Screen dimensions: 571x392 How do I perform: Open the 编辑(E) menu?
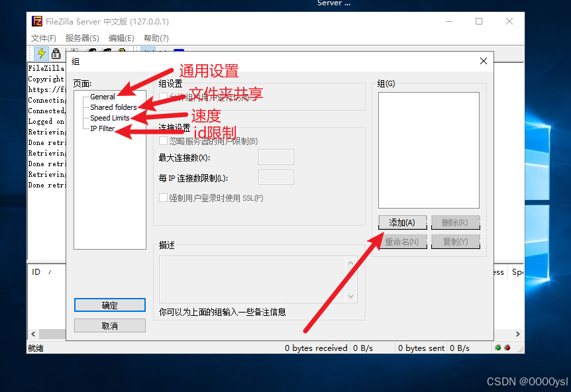(121, 38)
